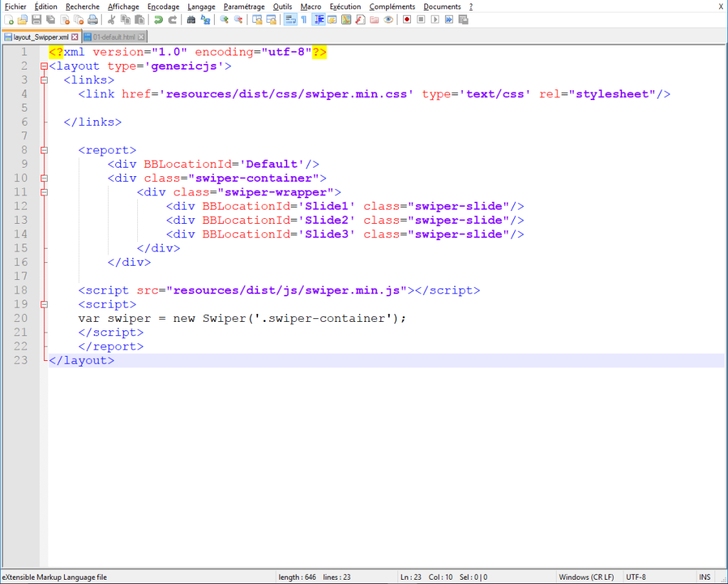The image size is (728, 584).
Task: Save the current file with the floppy icon
Action: pyautogui.click(x=36, y=19)
